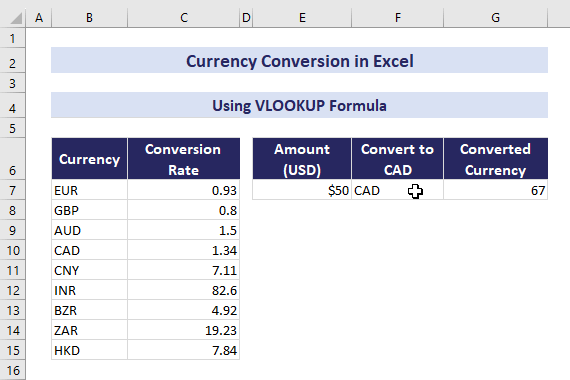Screen dimensions: 570x380
Task: Select the 'Currency' header cell
Action: [89, 159]
